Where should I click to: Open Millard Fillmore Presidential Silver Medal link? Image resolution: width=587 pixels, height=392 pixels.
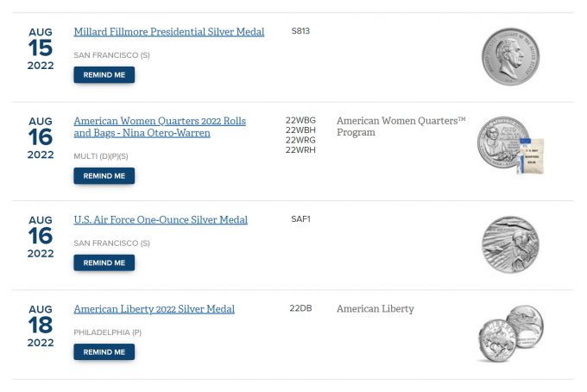point(168,32)
